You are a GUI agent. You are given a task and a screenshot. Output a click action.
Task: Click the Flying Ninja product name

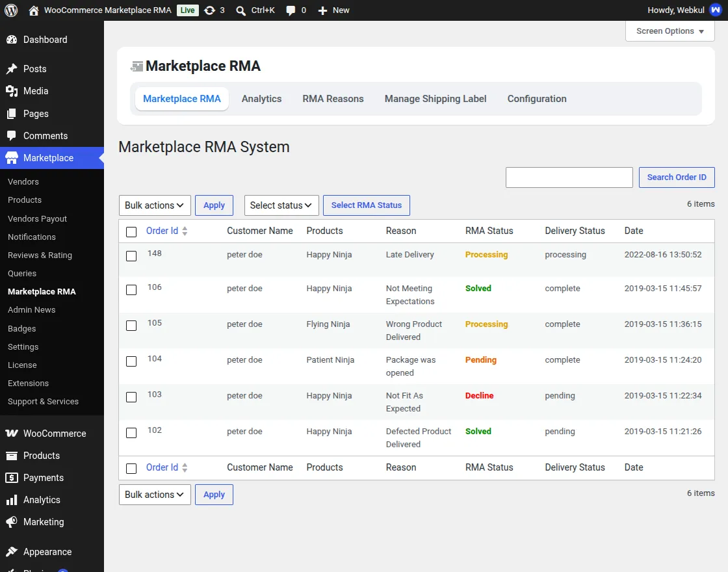point(328,324)
